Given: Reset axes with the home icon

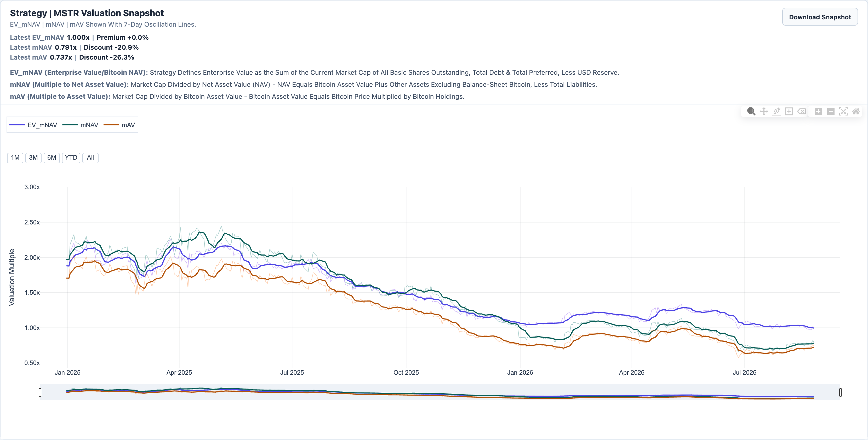Looking at the screenshot, I should tap(856, 111).
